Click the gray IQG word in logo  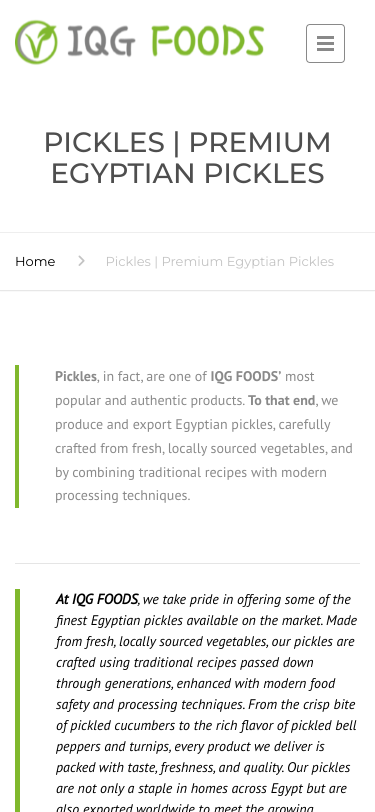(101, 42)
